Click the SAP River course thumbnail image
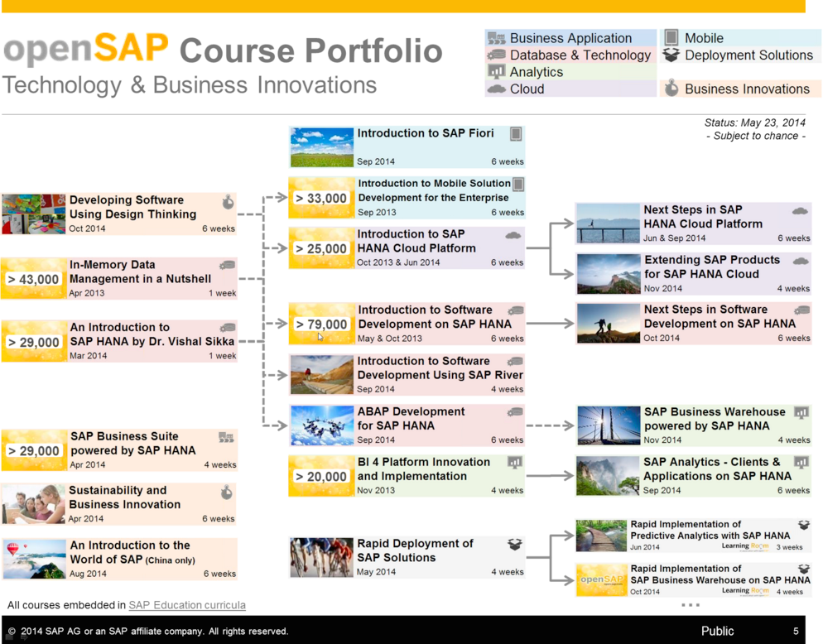 coord(322,375)
